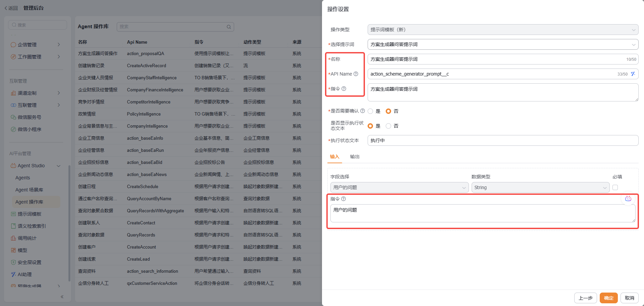
Task: Check the 必填 checkbox
Action: point(615,187)
